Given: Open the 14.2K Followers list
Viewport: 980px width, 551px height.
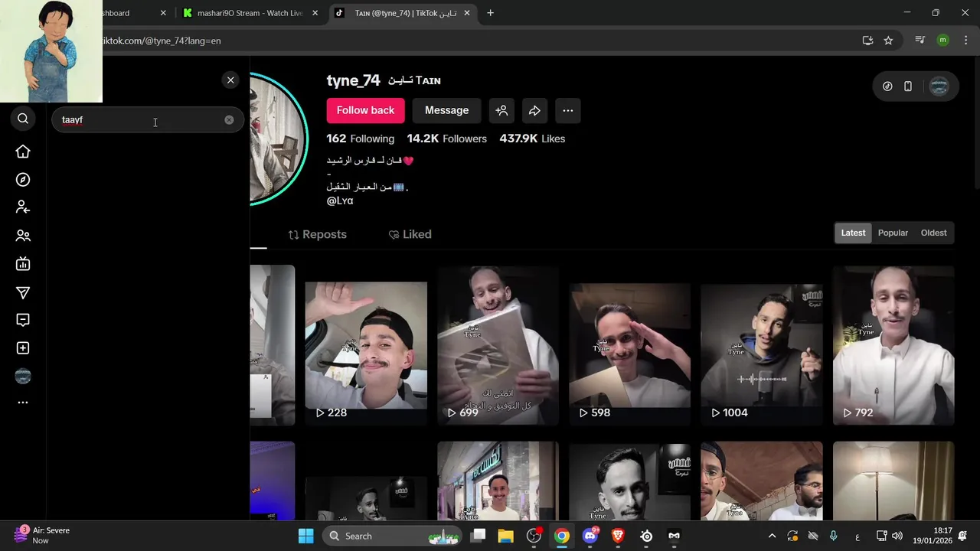Looking at the screenshot, I should (446, 139).
